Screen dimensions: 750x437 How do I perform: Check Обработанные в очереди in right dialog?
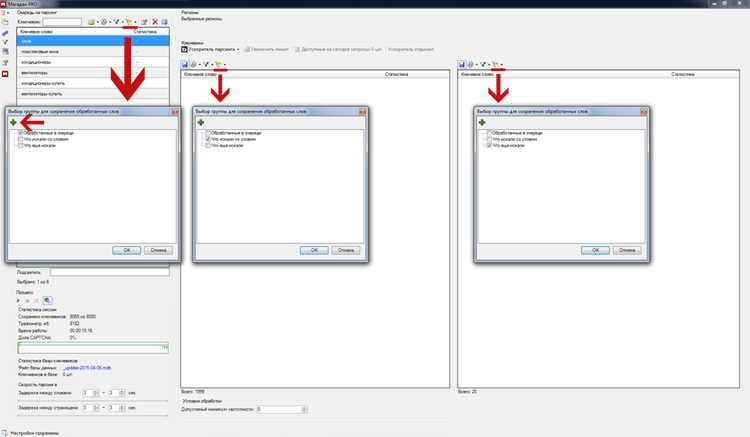(489, 133)
